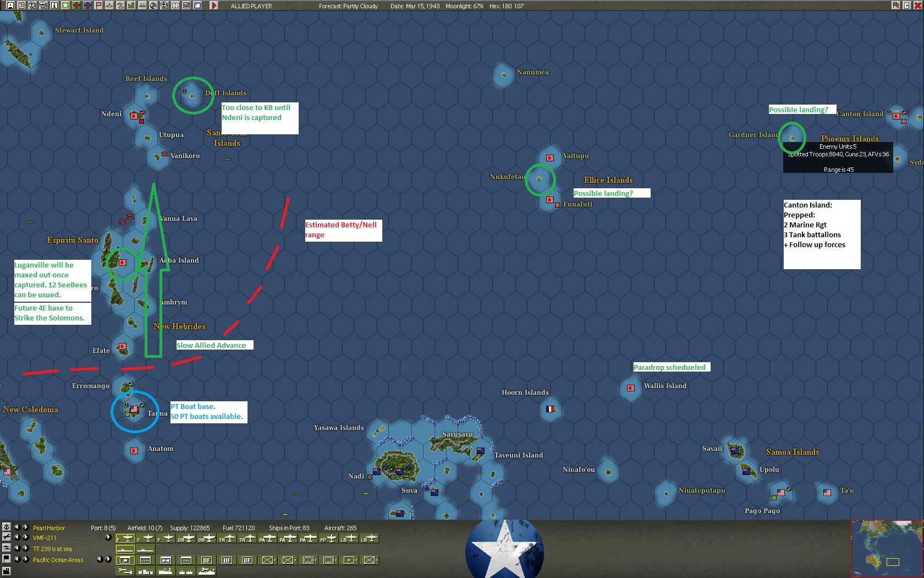Go to next base after Pearl Harbor
The image size is (924, 578).
(26, 527)
